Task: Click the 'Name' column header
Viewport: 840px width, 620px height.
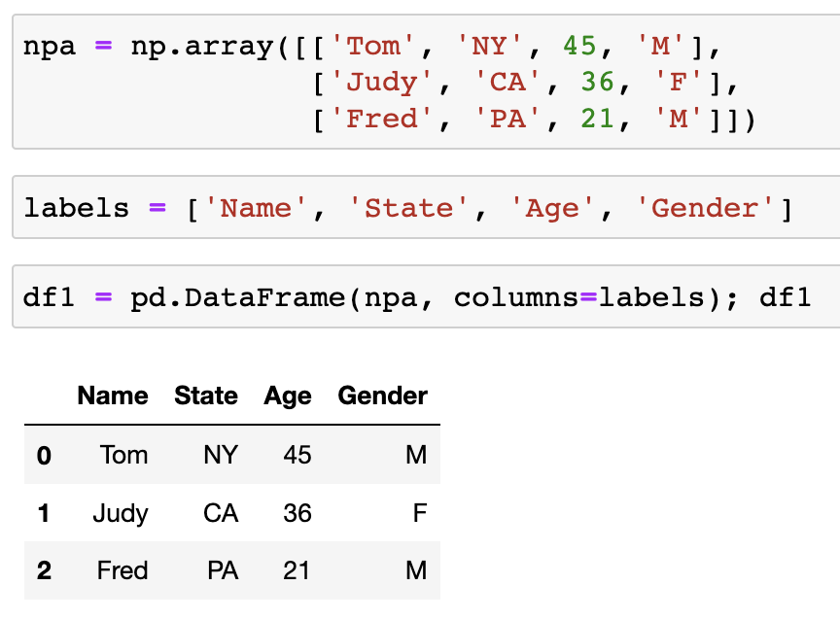Action: (x=113, y=396)
